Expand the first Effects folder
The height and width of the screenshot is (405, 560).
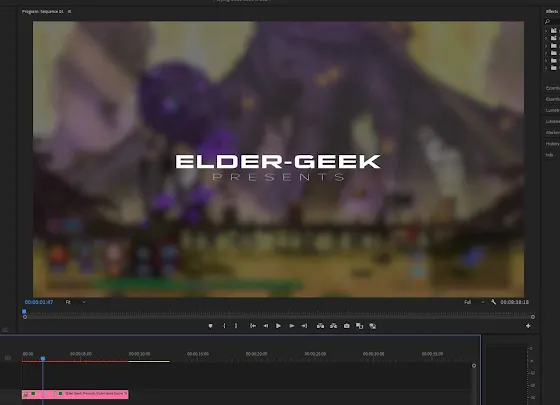tap(546, 31)
